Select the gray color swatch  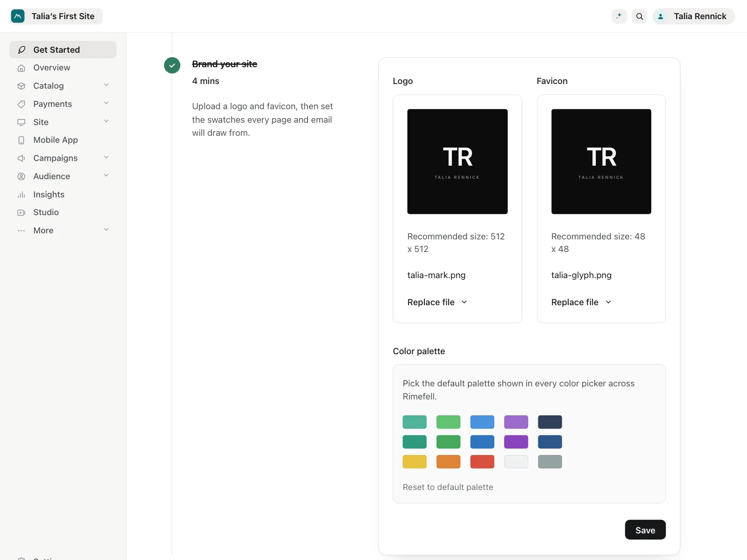pyautogui.click(x=550, y=462)
